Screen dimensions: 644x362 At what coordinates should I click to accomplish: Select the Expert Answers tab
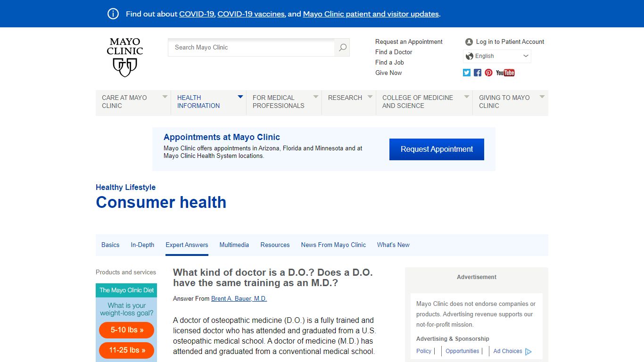point(187,245)
